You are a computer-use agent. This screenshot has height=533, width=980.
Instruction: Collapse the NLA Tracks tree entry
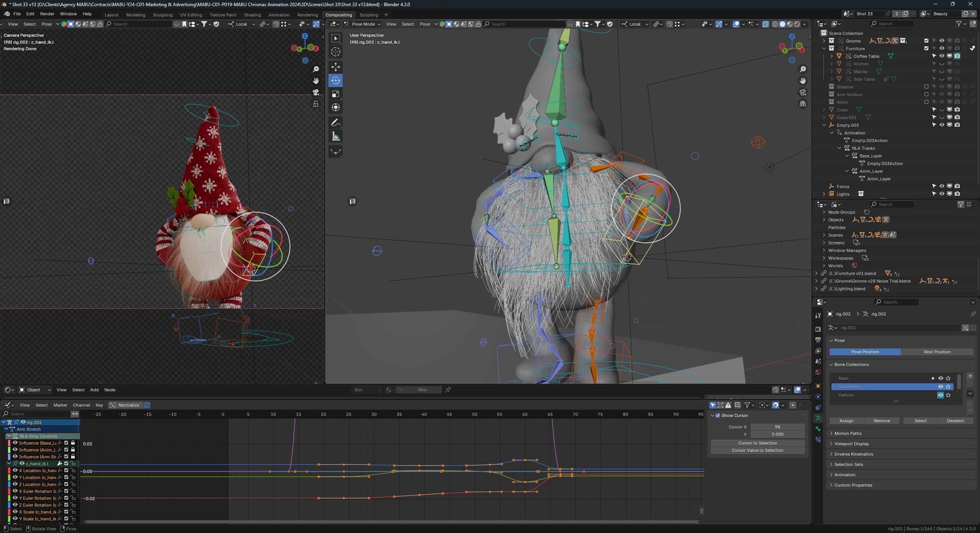click(839, 148)
